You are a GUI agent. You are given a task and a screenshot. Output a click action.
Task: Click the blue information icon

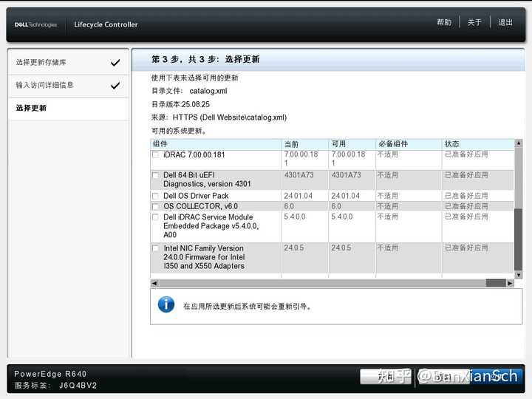[166, 304]
